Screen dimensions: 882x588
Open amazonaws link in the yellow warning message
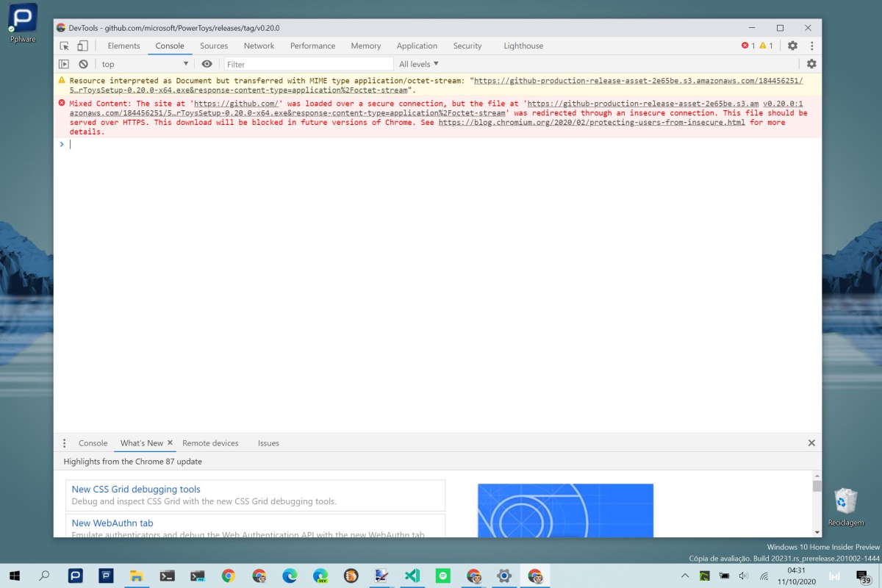[436, 85]
